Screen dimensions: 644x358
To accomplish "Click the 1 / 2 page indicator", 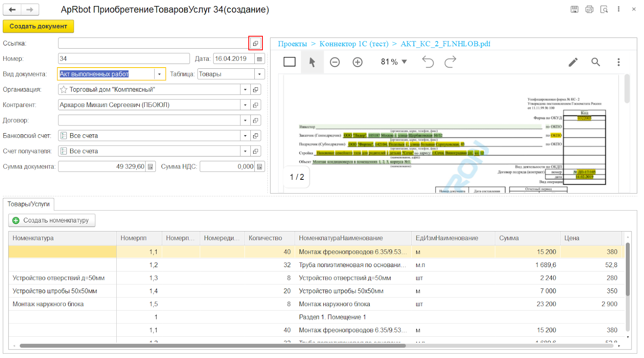I will tap(297, 177).
